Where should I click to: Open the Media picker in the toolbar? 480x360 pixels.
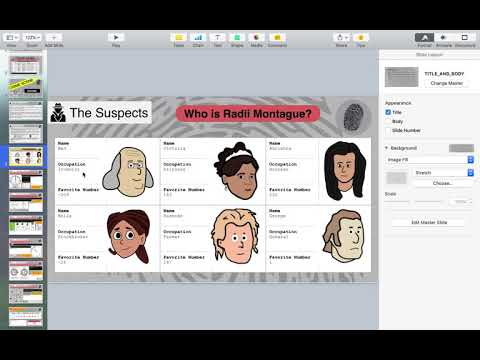point(256,38)
